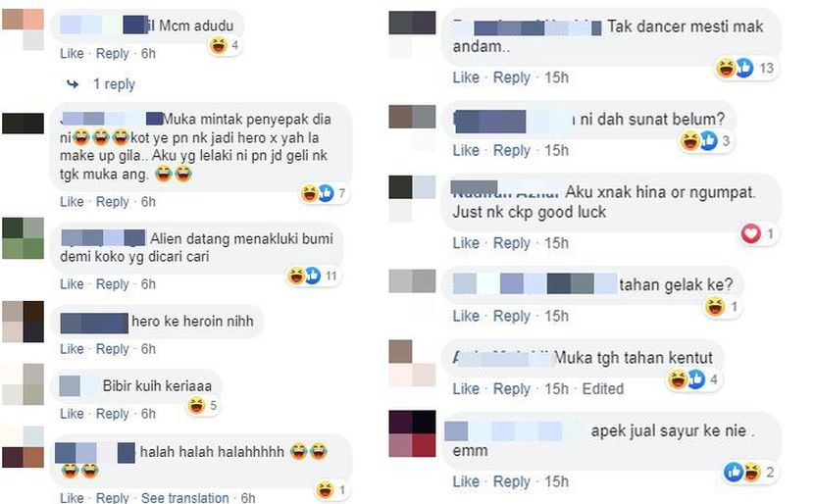Like the 'Aku xnak hina or ngumpat' comment
Screen dimensions: 814x504
(x=466, y=243)
